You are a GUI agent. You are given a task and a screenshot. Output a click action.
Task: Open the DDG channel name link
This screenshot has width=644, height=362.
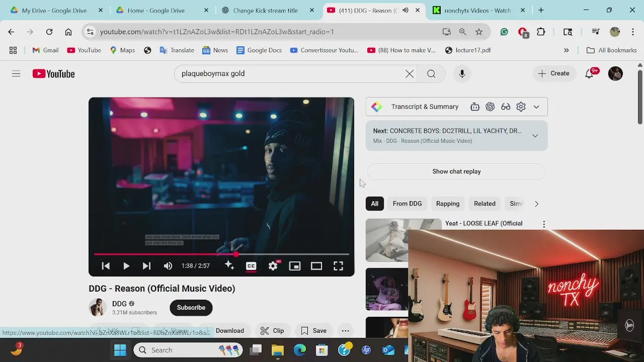coord(119,304)
